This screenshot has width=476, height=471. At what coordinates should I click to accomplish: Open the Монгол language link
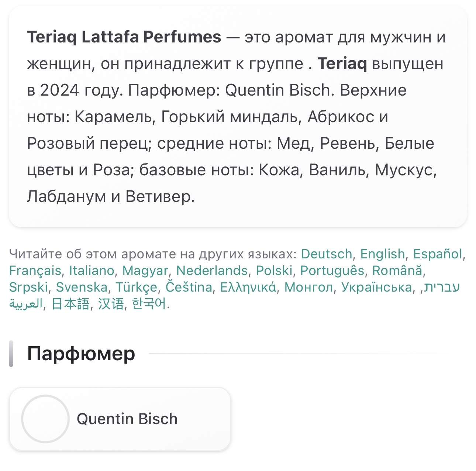[308, 287]
